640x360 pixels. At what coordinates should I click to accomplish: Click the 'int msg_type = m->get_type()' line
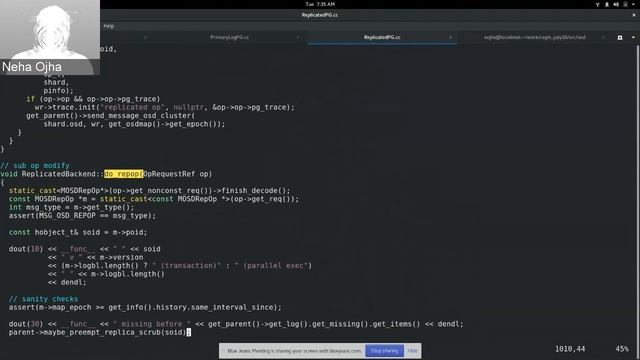point(71,207)
